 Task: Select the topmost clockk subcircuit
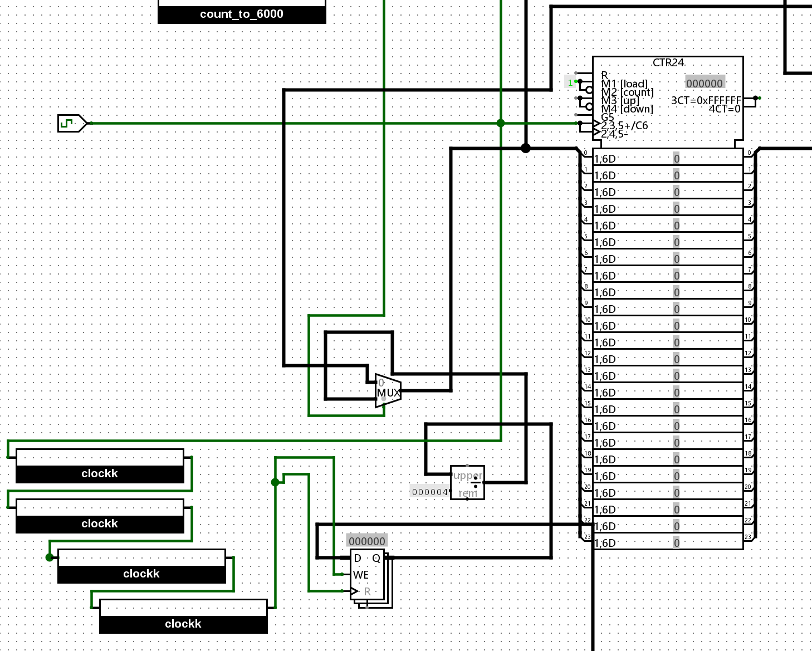pos(100,466)
